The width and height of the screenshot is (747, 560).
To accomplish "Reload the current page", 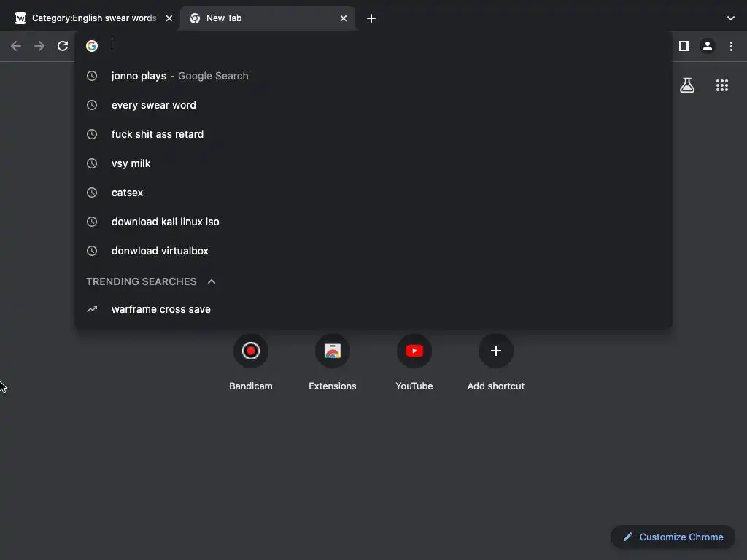I will coord(63,46).
